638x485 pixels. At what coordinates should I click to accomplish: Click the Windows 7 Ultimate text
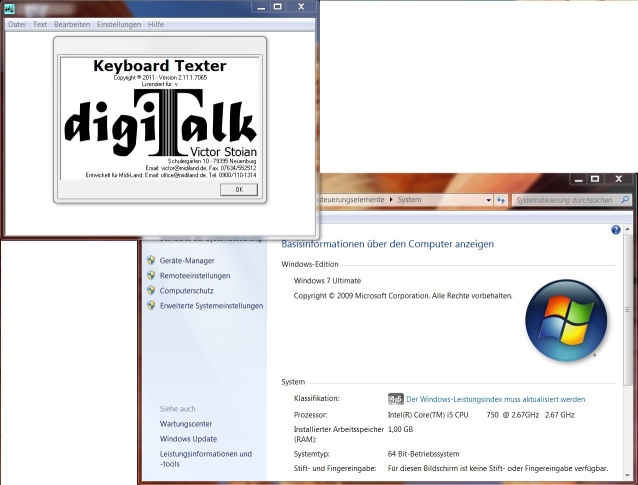(x=327, y=281)
